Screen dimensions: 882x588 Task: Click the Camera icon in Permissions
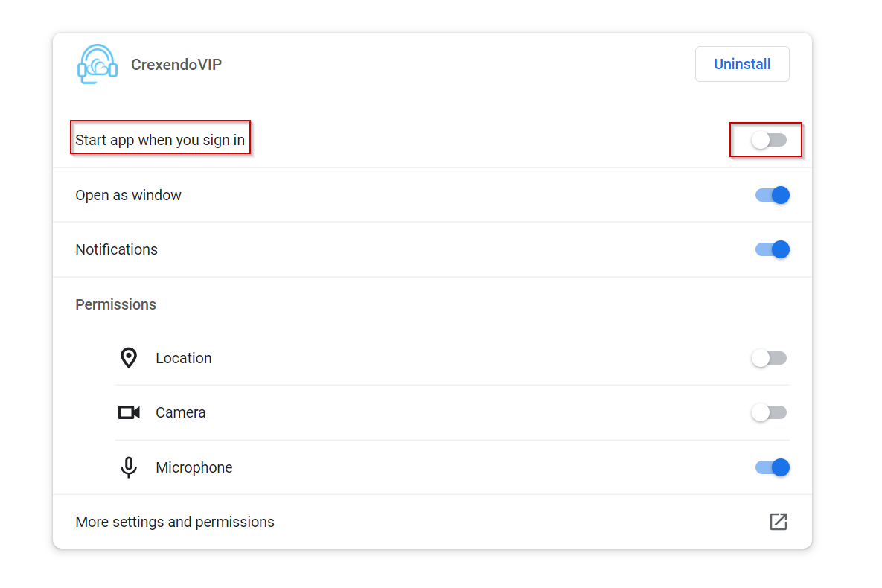(129, 412)
